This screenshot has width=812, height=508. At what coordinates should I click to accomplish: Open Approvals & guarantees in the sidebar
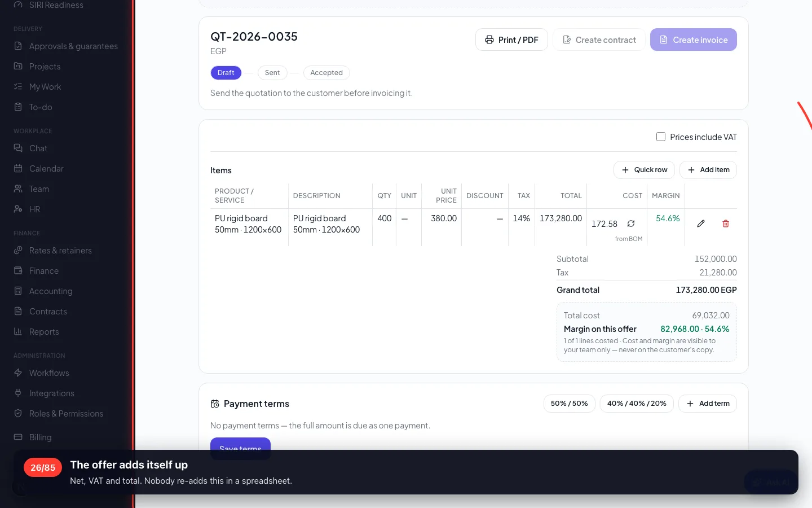pyautogui.click(x=67, y=46)
